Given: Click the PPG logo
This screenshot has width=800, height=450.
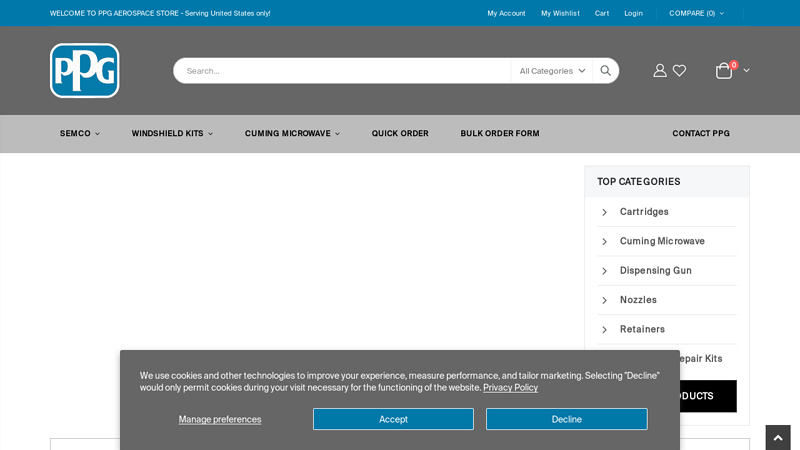Looking at the screenshot, I should (85, 70).
